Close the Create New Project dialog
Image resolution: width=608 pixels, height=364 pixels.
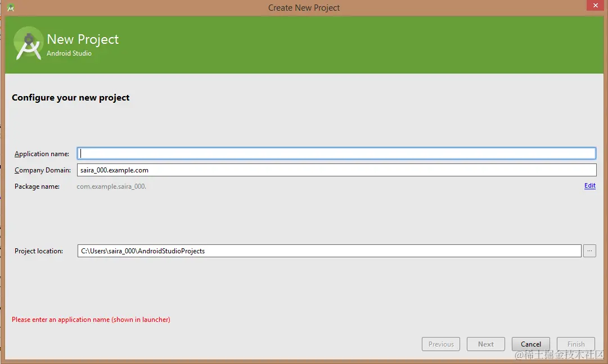tap(595, 6)
